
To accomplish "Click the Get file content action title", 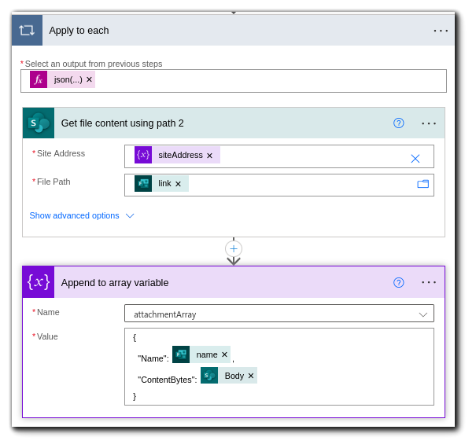I will point(123,123).
